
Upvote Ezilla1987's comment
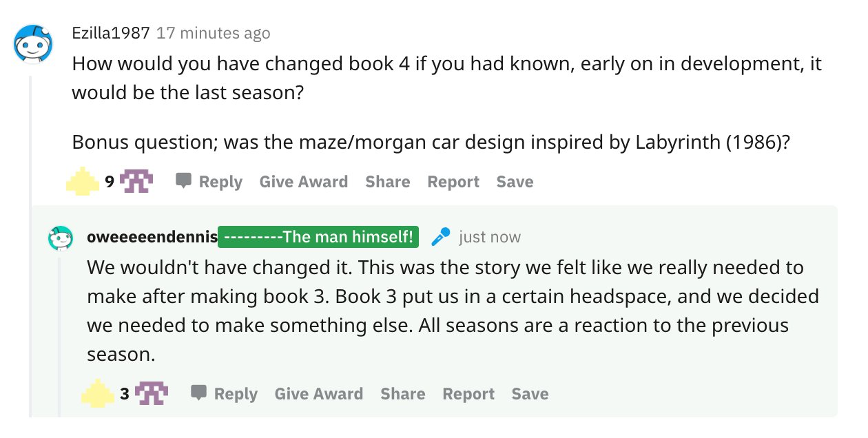tap(83, 181)
